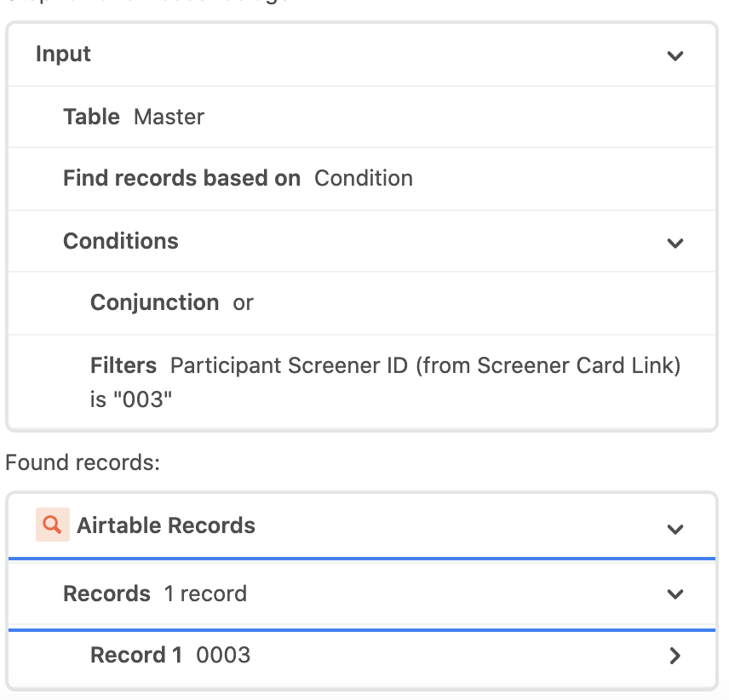Viewport: 729px width, 700px height.
Task: Click the Airtable Records title
Action: (x=166, y=525)
